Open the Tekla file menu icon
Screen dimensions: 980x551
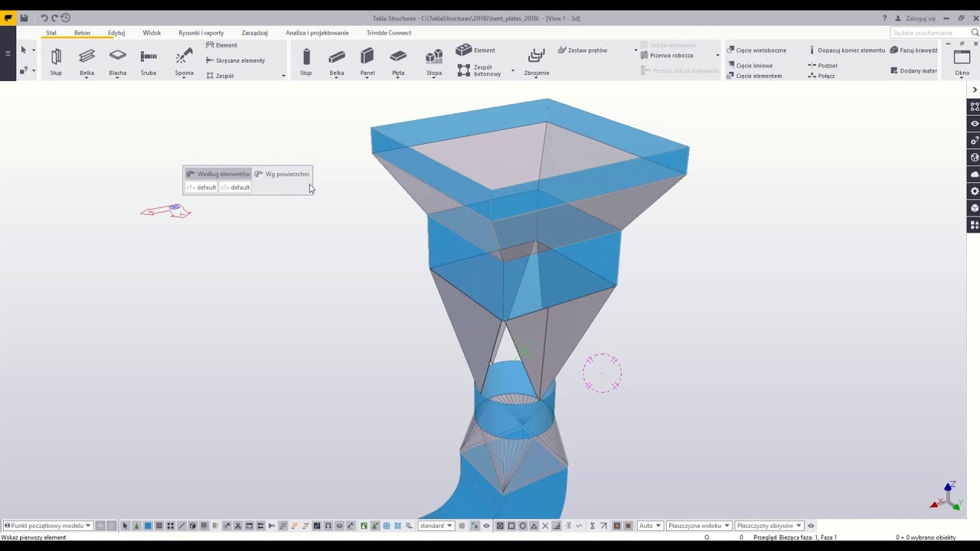(x=8, y=18)
